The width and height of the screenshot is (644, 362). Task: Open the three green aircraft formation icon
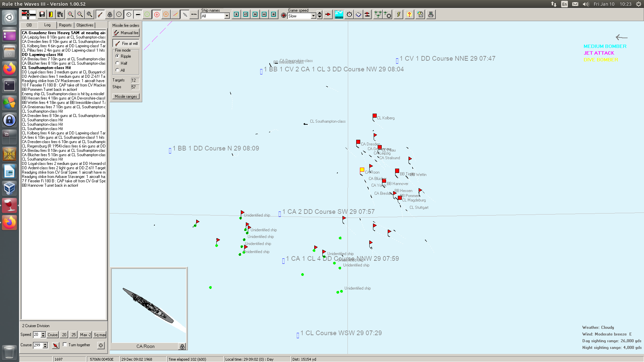(x=378, y=14)
